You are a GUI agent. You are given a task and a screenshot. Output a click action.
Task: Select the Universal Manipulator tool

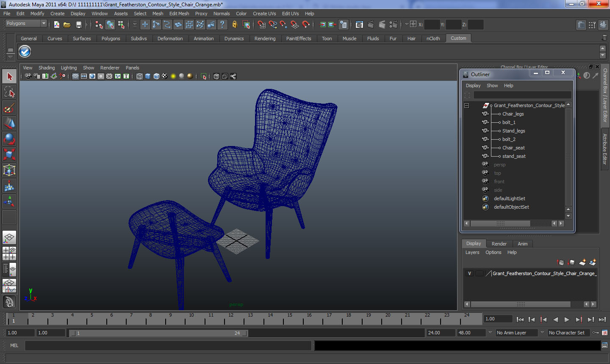coord(9,170)
